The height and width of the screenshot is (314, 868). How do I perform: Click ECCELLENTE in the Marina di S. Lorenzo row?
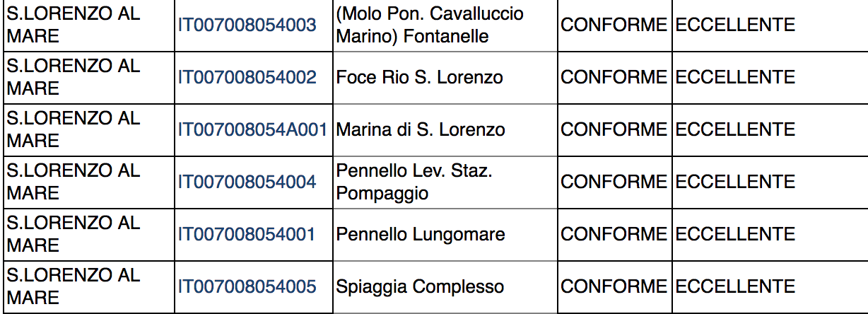click(x=735, y=129)
